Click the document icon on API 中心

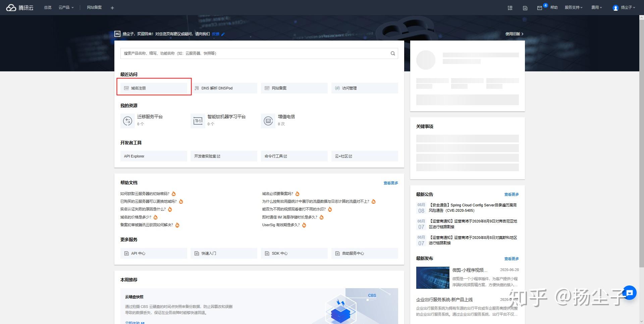point(126,254)
